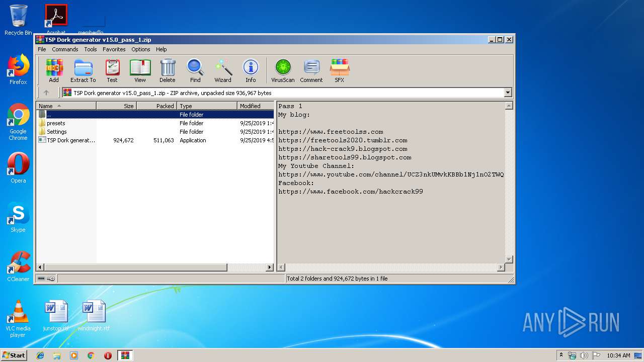Click Internet Explorer taskbar icon

tap(40, 355)
